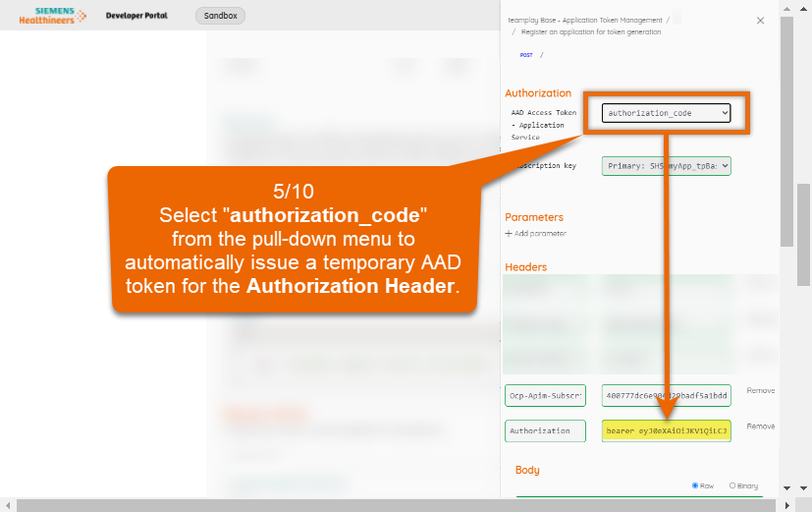This screenshot has width=812, height=512.
Task: Open the Subscription key dropdown
Action: point(666,166)
